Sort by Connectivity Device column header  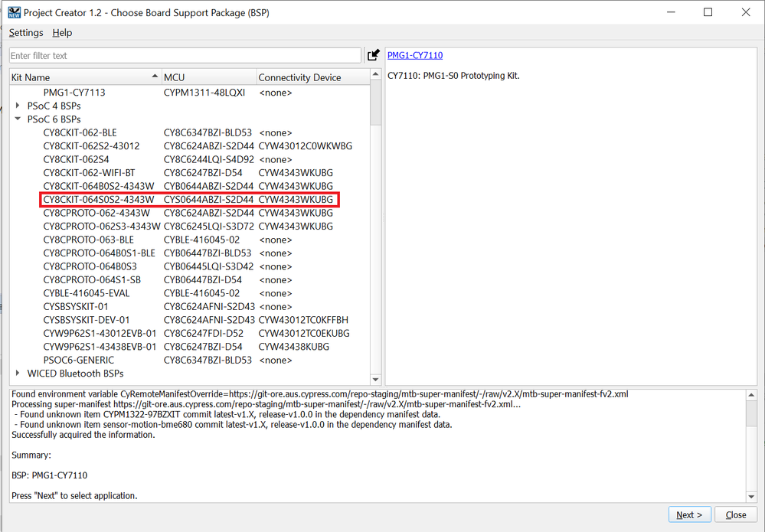314,77
